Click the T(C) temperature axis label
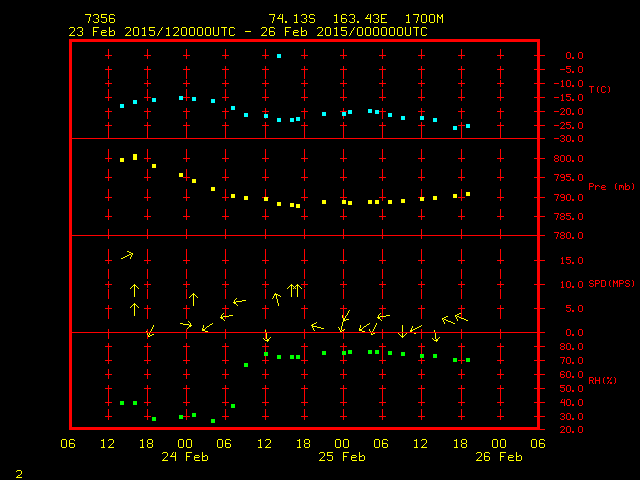 [x=600, y=90]
